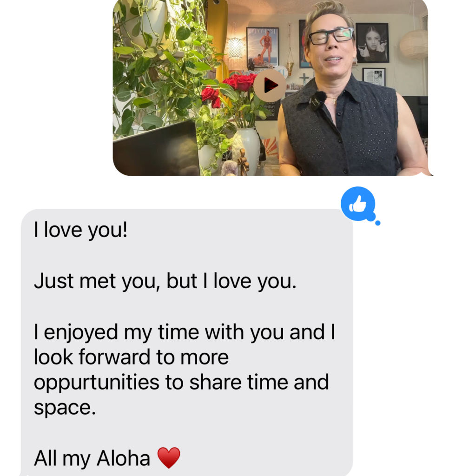The width and height of the screenshot is (449, 476).
Task: Click the wicker lampshade in video corner
Action: (414, 44)
